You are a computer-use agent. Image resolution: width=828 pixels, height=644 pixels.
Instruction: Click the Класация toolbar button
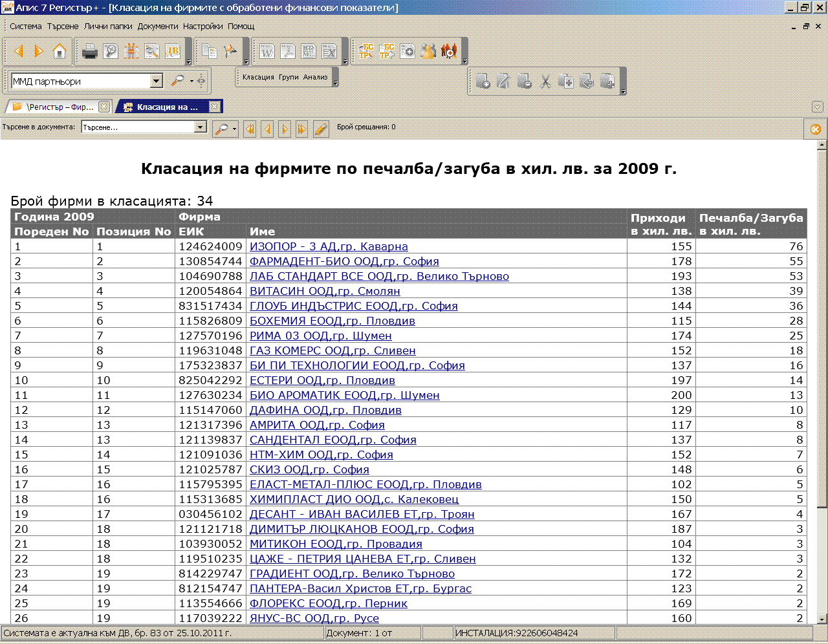coord(258,77)
